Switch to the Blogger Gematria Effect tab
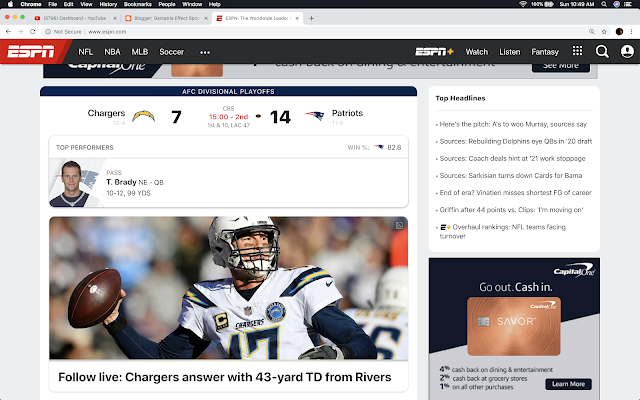The image size is (640, 400). point(167,18)
